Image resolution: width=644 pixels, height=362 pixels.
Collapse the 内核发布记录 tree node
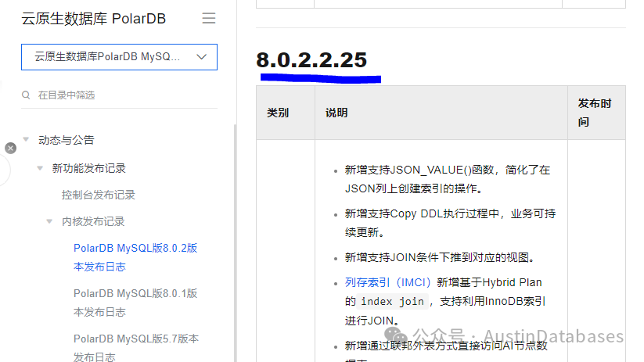pos(49,221)
